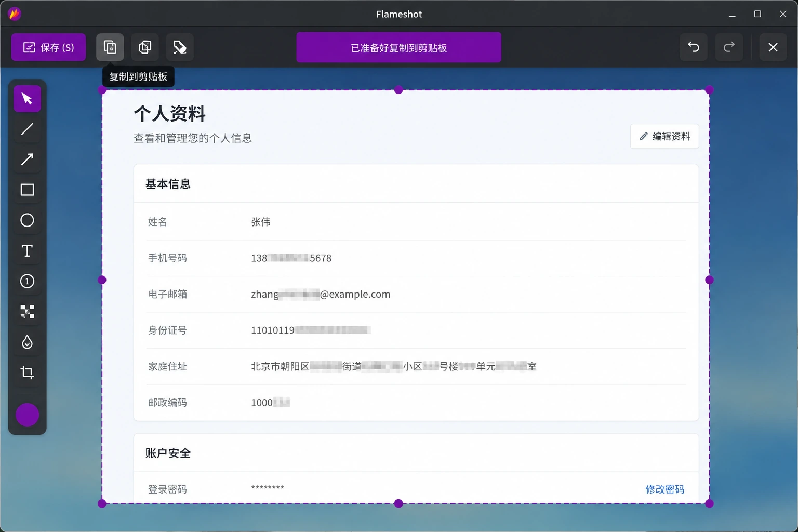Click the top-right corner selection handle
798x532 pixels.
709,90
